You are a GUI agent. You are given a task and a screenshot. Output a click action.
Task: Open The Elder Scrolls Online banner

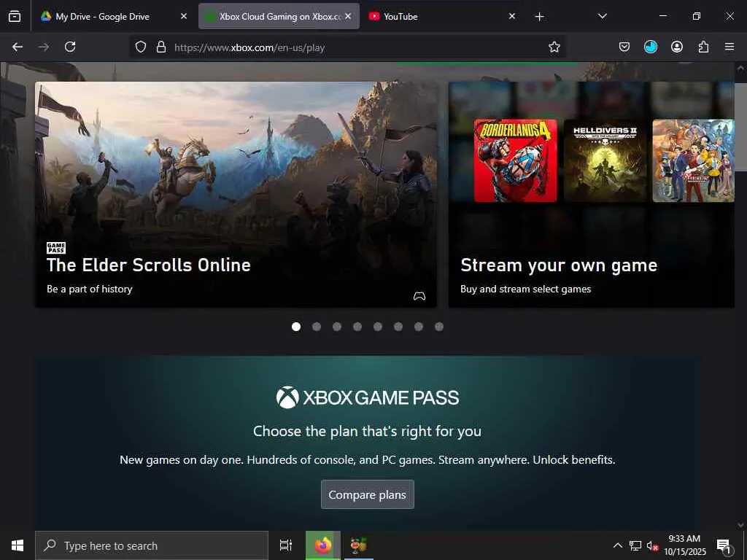click(236, 195)
